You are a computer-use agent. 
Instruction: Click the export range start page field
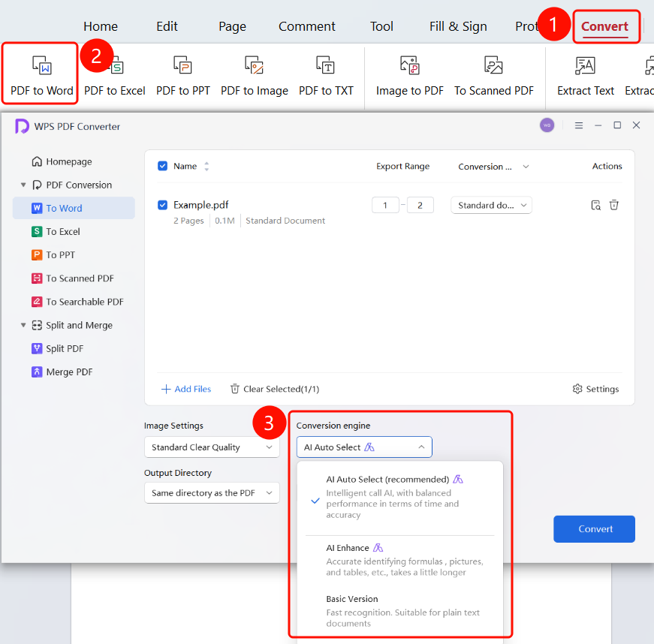(385, 205)
